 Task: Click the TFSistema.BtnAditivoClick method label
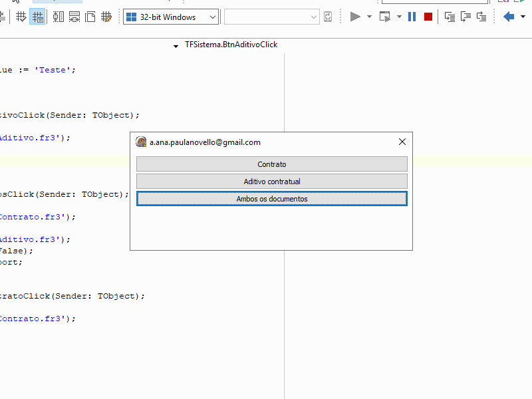coord(231,45)
